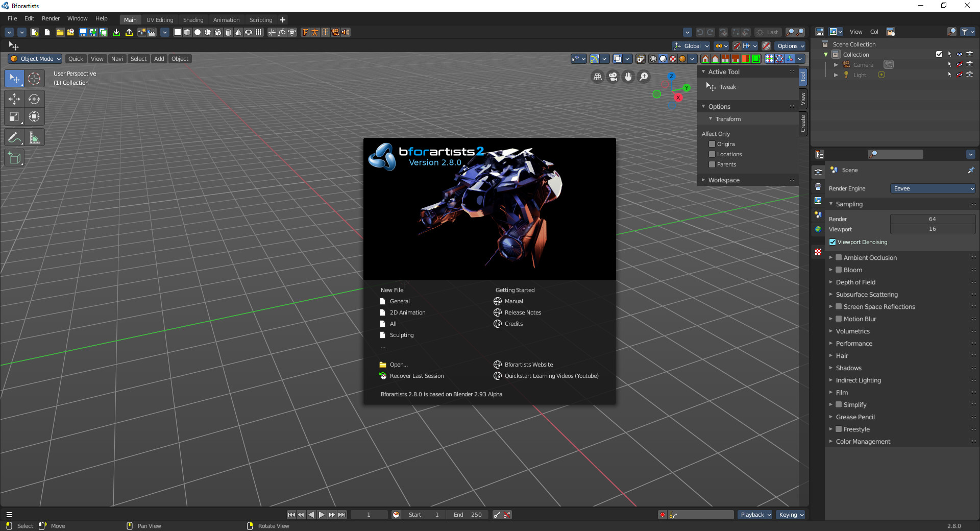Click the Render samples value field
The width and height of the screenshot is (980, 531).
[932, 219]
